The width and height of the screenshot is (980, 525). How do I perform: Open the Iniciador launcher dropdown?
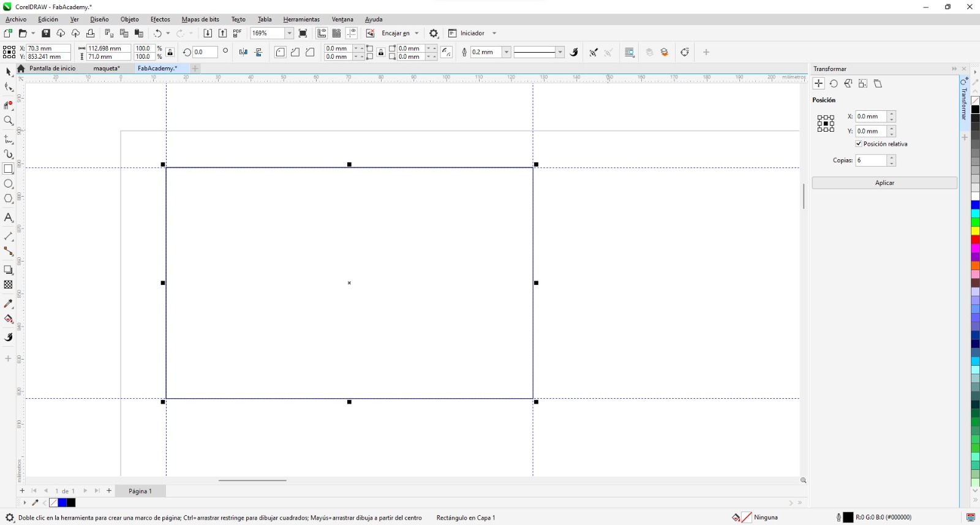click(x=494, y=33)
